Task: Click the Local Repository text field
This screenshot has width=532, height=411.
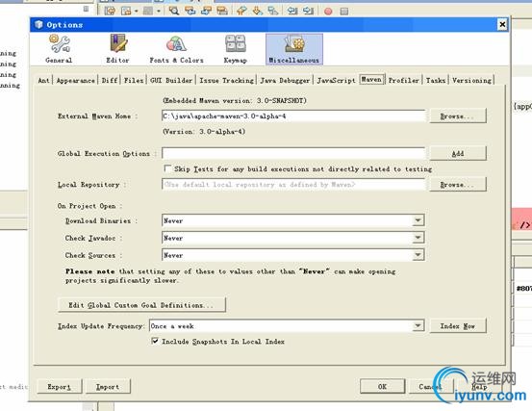Action: tap(293, 185)
